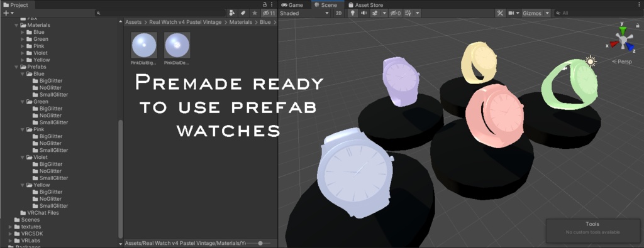This screenshot has width=644, height=248.
Task: Expand the Green folder under Materials
Action: tap(23, 39)
